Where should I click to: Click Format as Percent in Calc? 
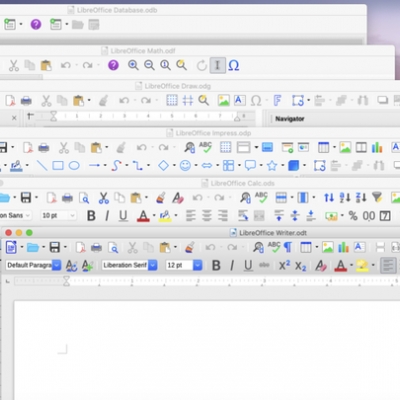tap(353, 216)
